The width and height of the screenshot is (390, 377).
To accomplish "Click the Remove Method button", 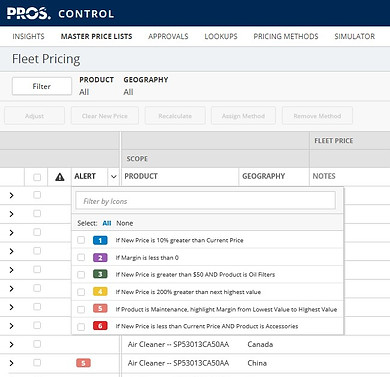I will coord(317,116).
